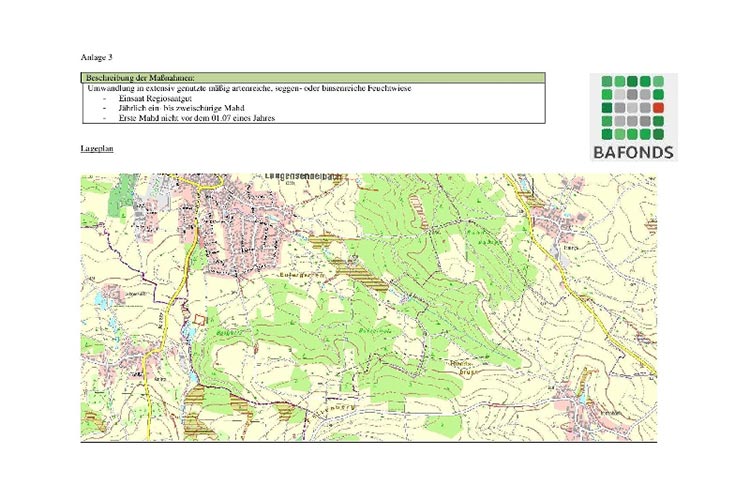This screenshot has height=500, width=750.
Task: Click the 'Anlage 3' heading text
Action: (x=96, y=57)
